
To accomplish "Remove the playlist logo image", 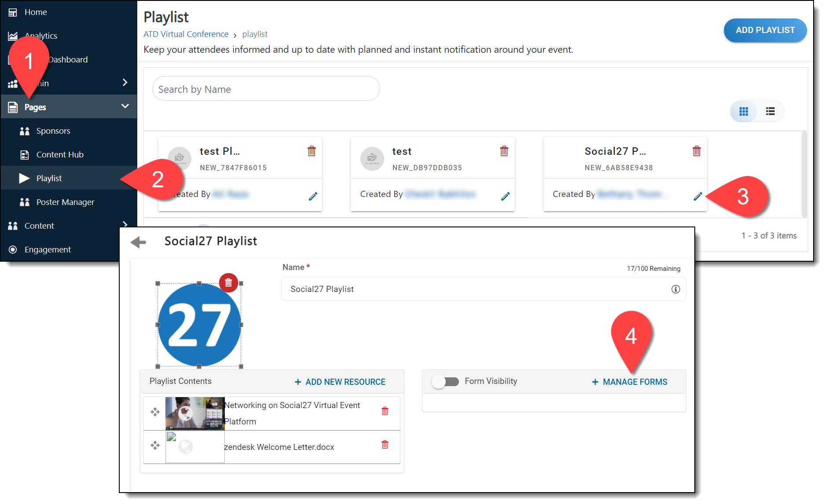I will coord(228,283).
